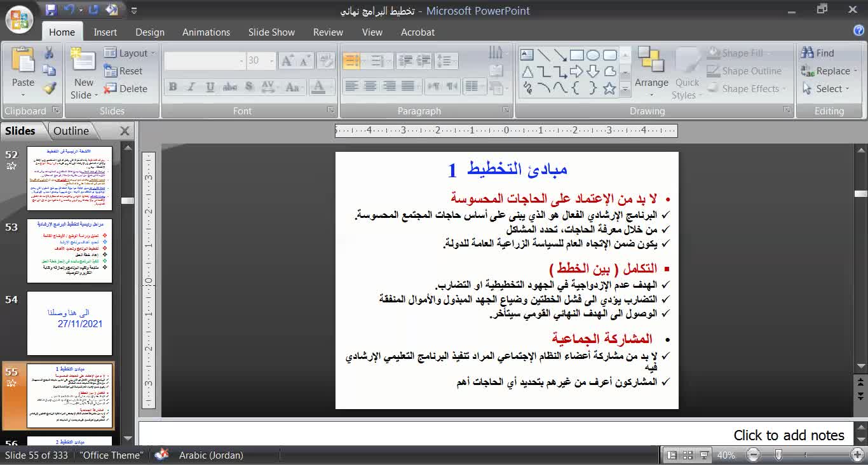Undo the last action

point(69,10)
